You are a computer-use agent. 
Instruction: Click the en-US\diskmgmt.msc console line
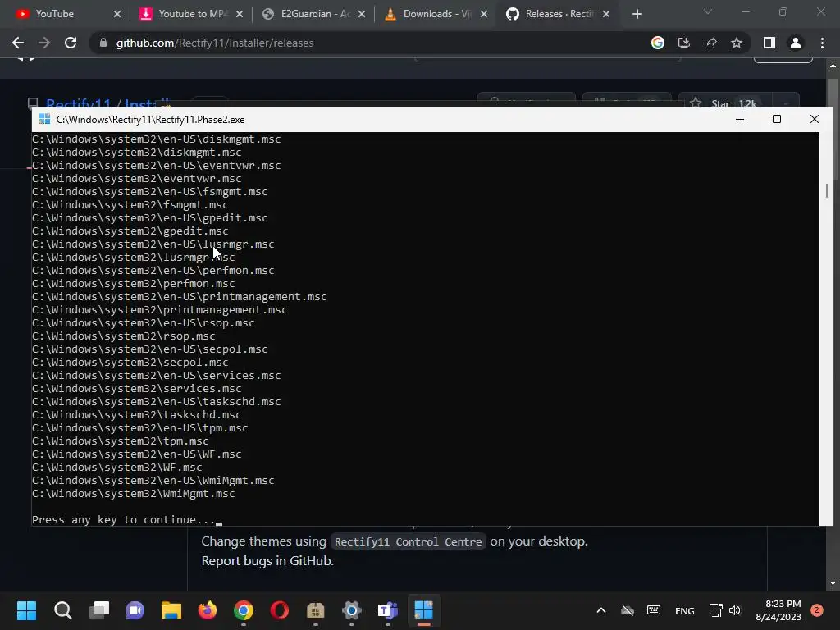[157, 139]
